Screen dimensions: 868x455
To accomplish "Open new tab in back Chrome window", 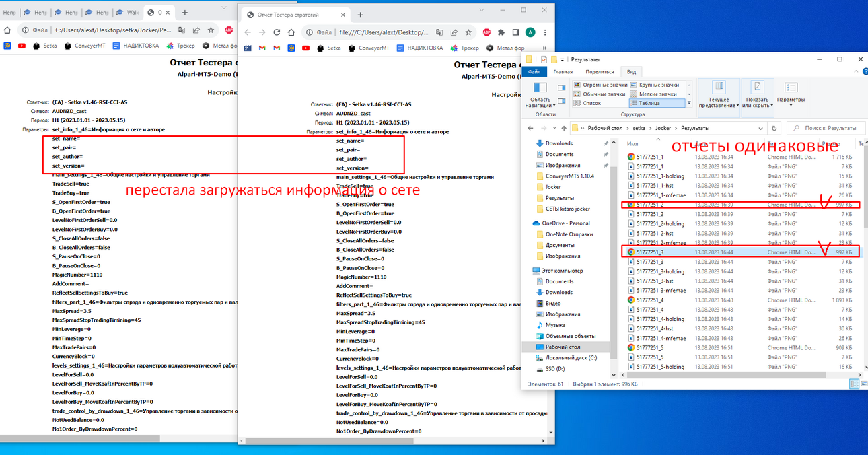I will click(x=185, y=12).
